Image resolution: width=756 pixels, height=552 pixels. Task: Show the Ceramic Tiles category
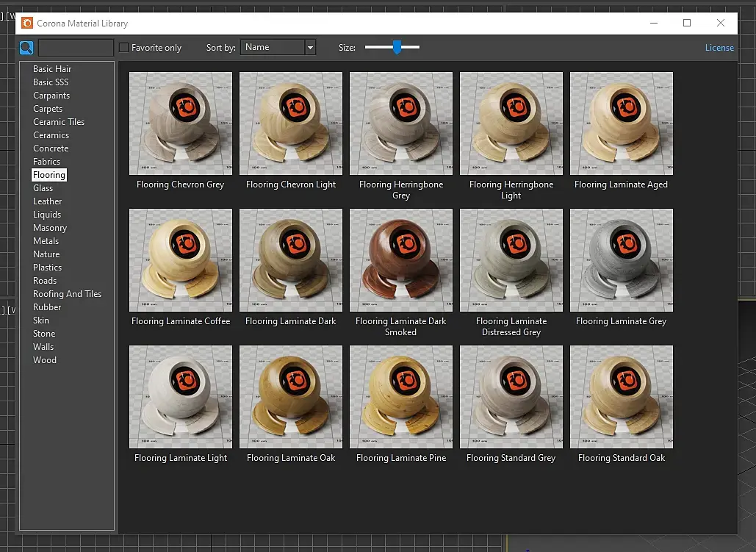(x=59, y=122)
